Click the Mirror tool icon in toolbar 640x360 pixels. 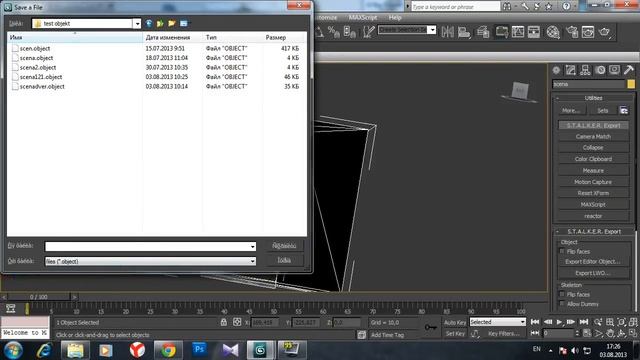[x=447, y=32]
